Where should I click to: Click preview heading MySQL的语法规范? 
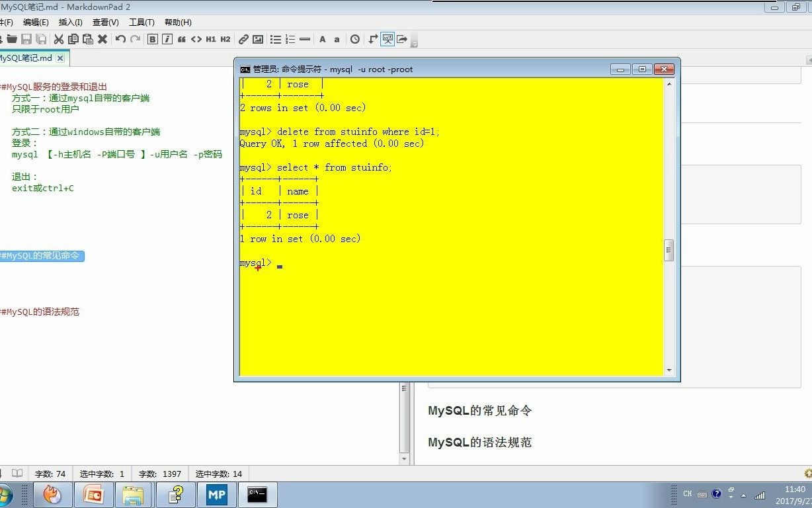[479, 443]
